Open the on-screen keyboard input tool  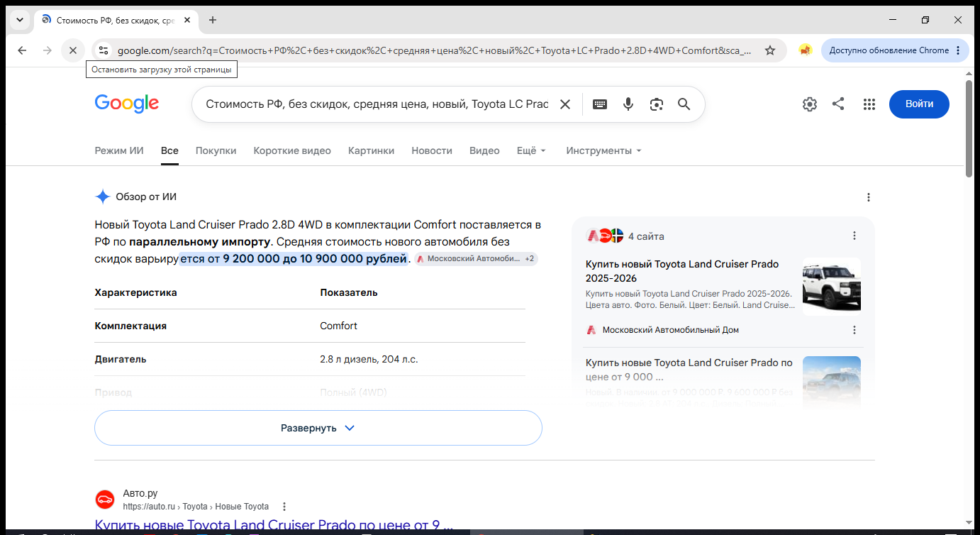click(x=600, y=104)
